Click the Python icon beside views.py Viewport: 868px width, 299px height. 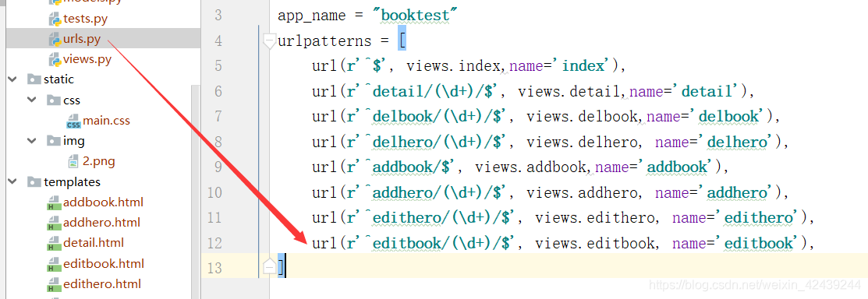55,60
